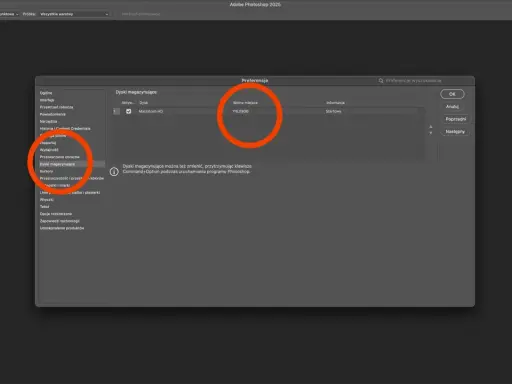
Task: Open the Kursory preferences category
Action: tap(46, 171)
